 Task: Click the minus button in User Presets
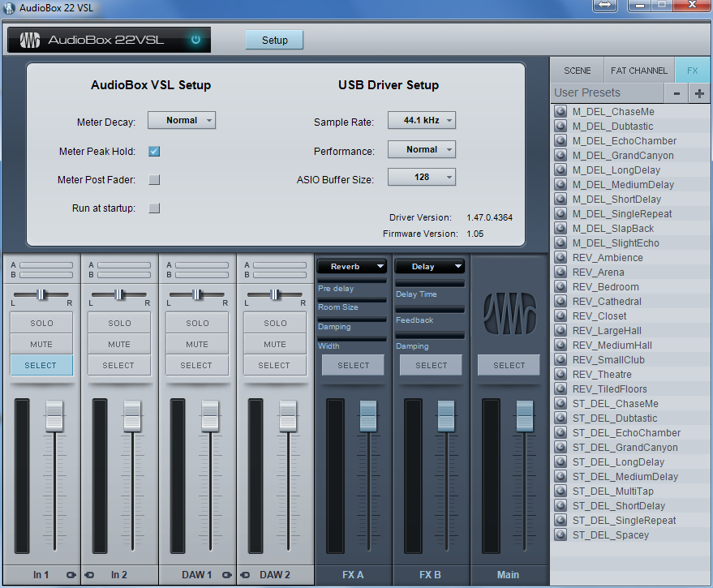tap(676, 93)
